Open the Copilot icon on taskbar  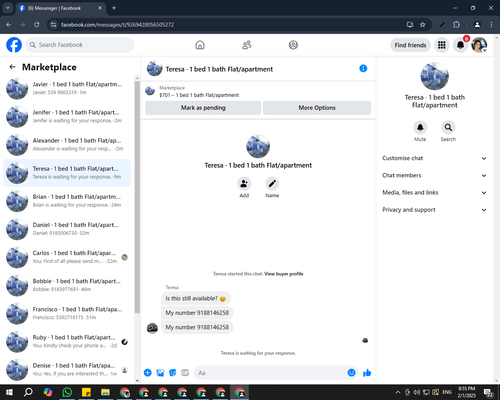tap(48, 392)
